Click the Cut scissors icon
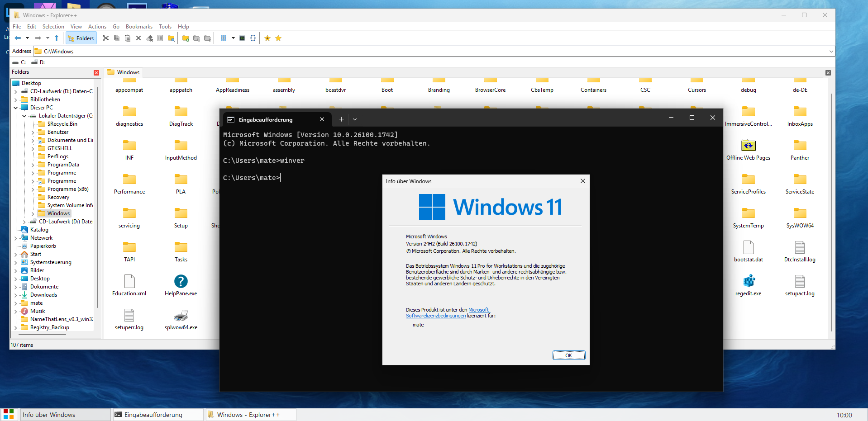Viewport: 868px width, 421px height. (x=106, y=38)
